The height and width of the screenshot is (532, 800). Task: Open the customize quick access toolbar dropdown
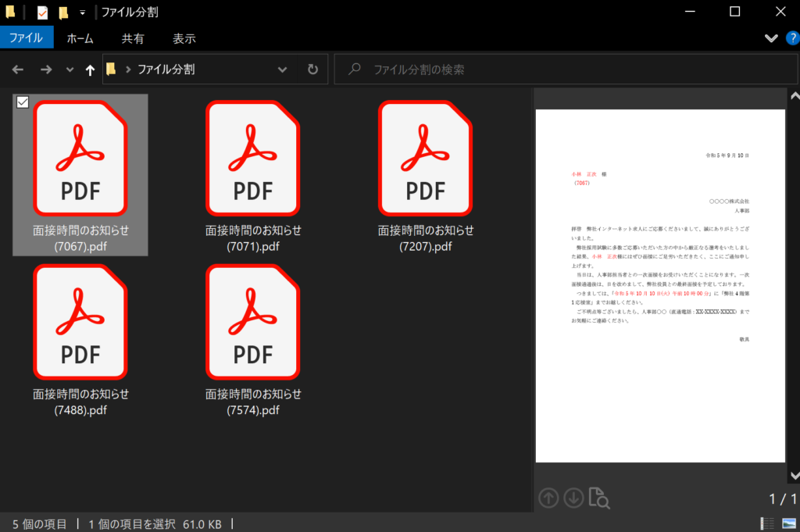coord(81,11)
